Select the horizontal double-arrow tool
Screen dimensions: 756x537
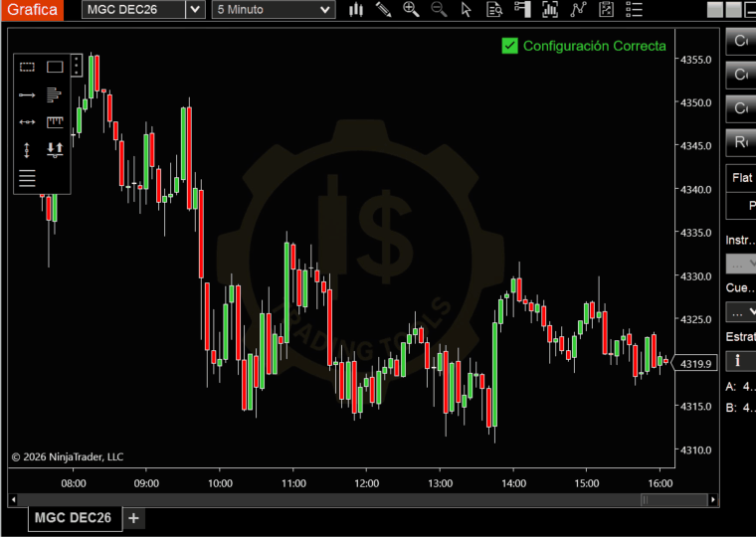[27, 122]
